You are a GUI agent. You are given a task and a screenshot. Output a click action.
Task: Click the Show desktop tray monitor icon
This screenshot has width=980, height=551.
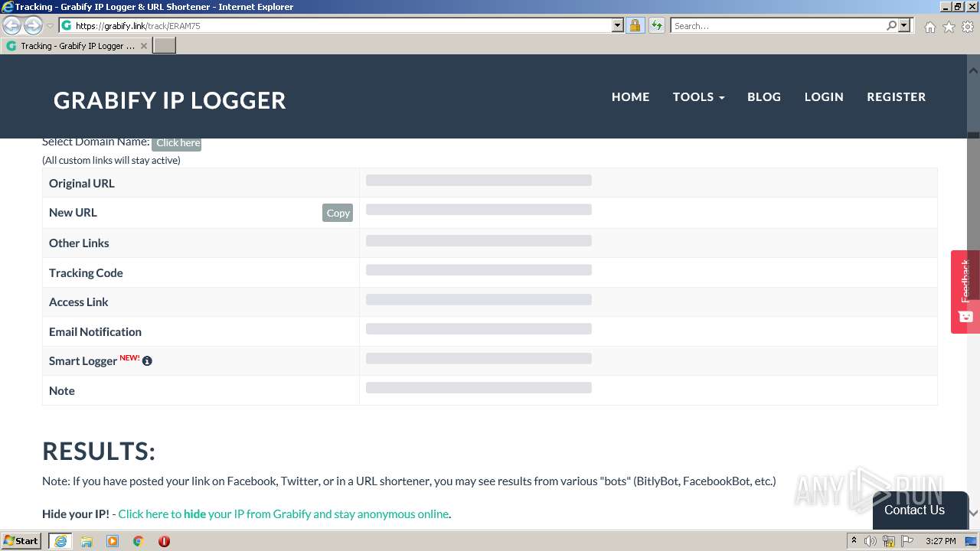coord(971,541)
